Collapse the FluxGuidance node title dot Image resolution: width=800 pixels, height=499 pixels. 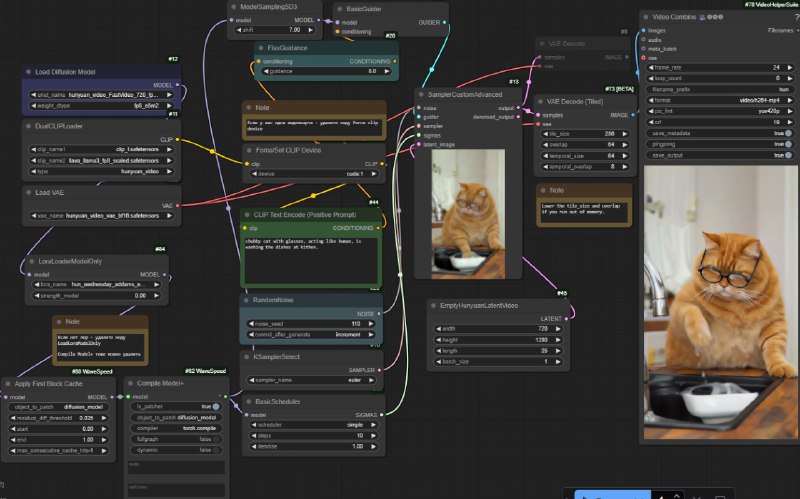click(261, 48)
